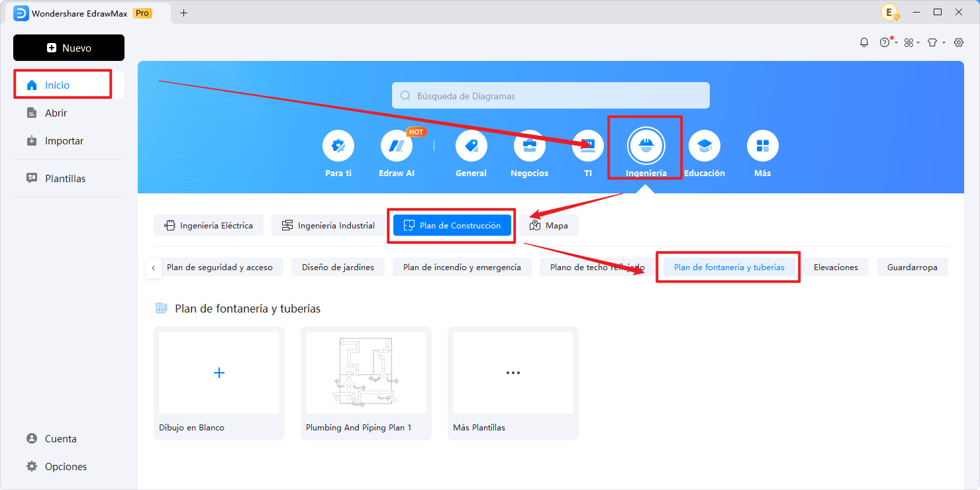Choose the Educación category icon
The width and height of the screenshot is (980, 490).
[x=705, y=146]
